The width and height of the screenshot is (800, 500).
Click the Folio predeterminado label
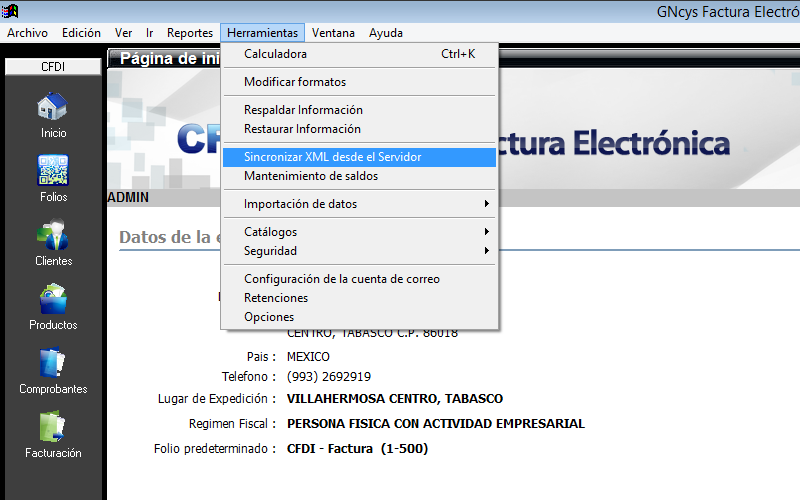[x=215, y=448]
